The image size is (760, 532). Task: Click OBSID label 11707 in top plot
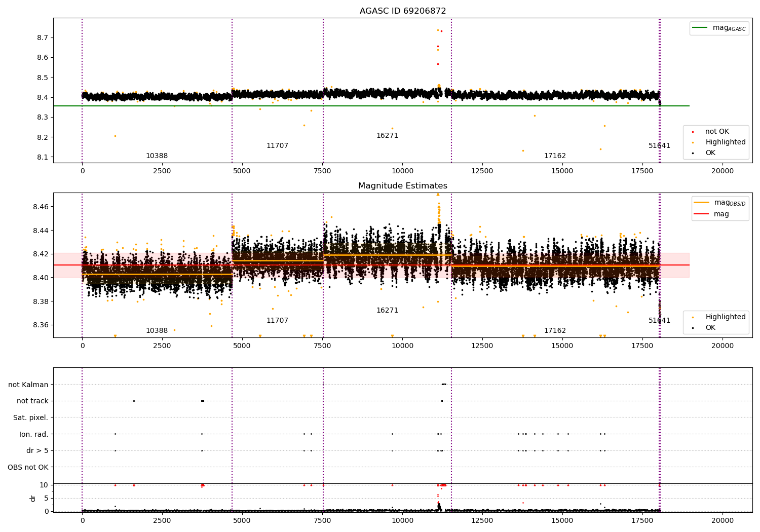[x=277, y=146]
